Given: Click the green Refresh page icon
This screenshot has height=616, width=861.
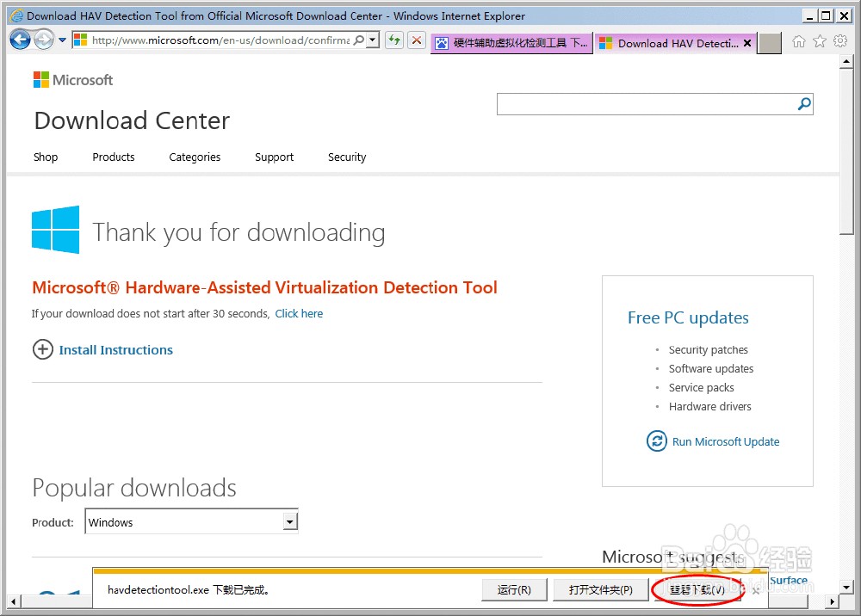Looking at the screenshot, I should [394, 40].
